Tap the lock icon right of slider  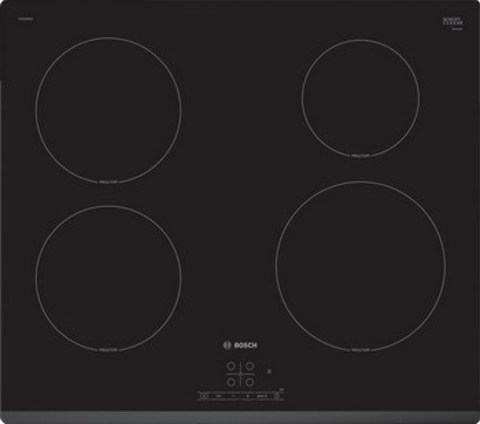[277, 396]
